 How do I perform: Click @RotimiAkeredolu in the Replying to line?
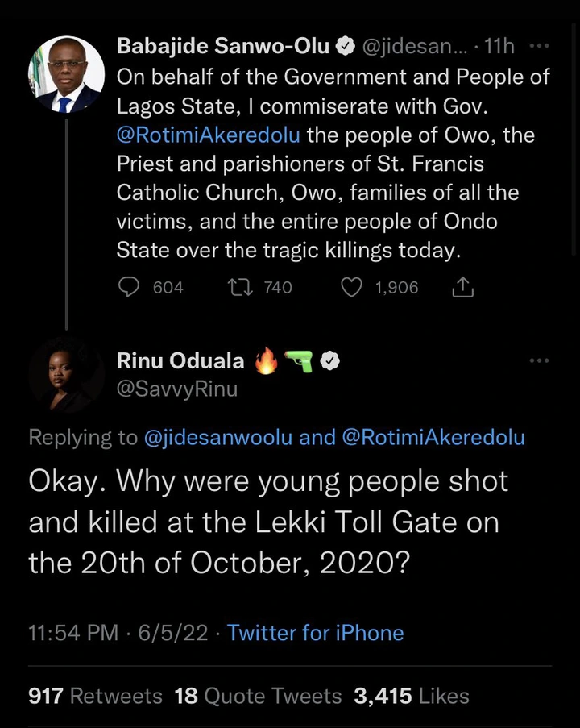coord(433,437)
